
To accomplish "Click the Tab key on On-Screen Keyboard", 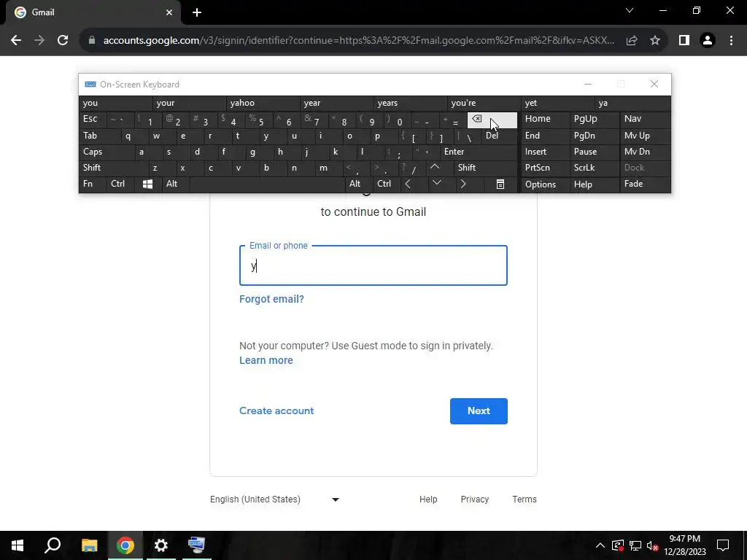I will [99, 136].
